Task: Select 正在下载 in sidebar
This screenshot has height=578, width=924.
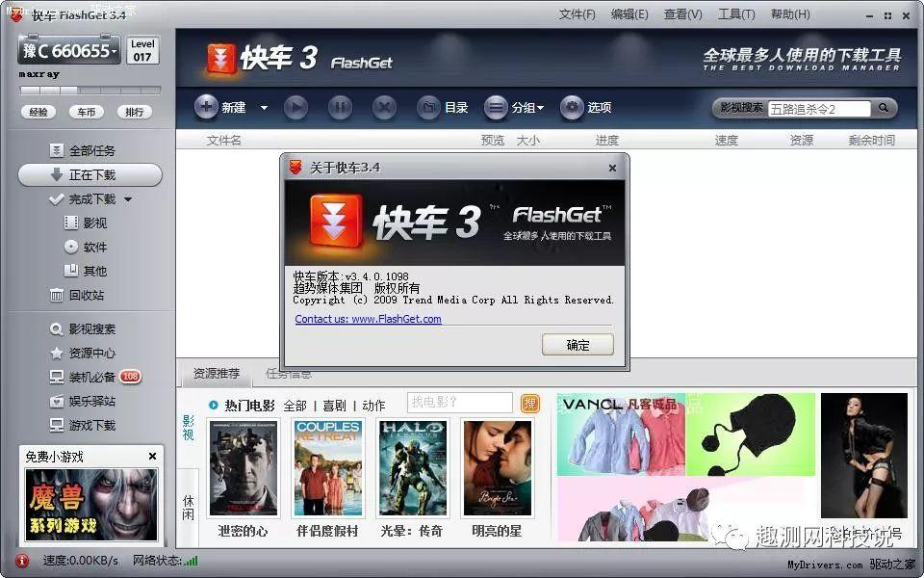Action: [x=90, y=174]
